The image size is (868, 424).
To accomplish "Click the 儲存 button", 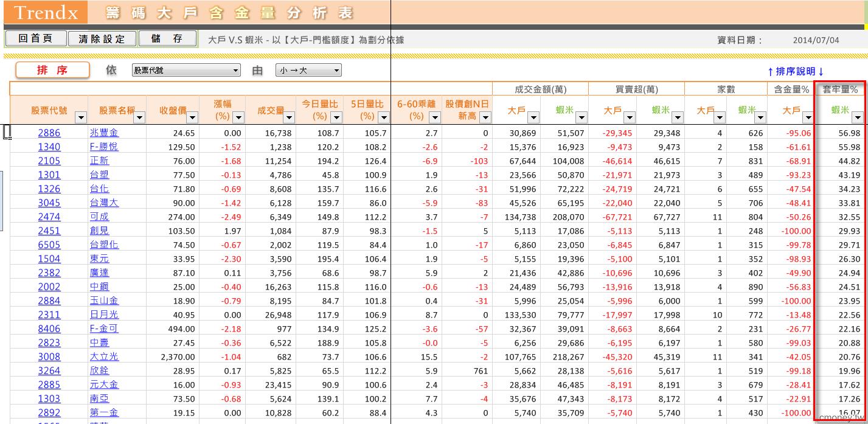I will 167,39.
